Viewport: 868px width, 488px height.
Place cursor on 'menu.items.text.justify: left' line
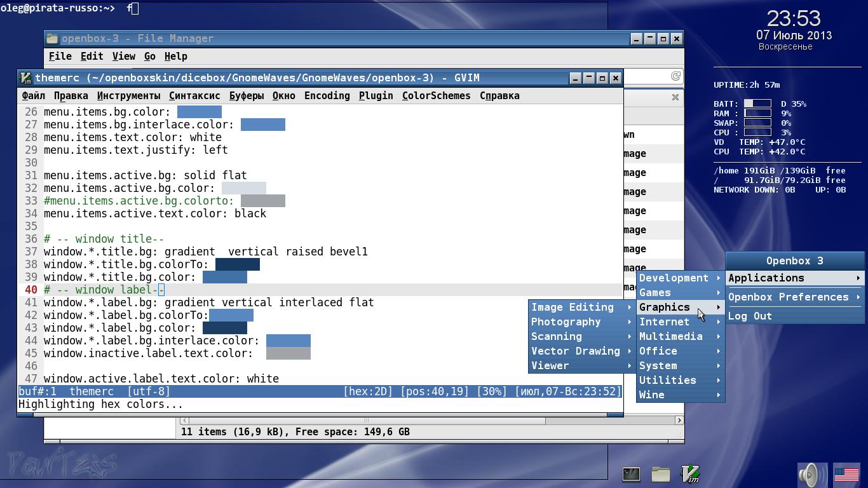(x=135, y=150)
